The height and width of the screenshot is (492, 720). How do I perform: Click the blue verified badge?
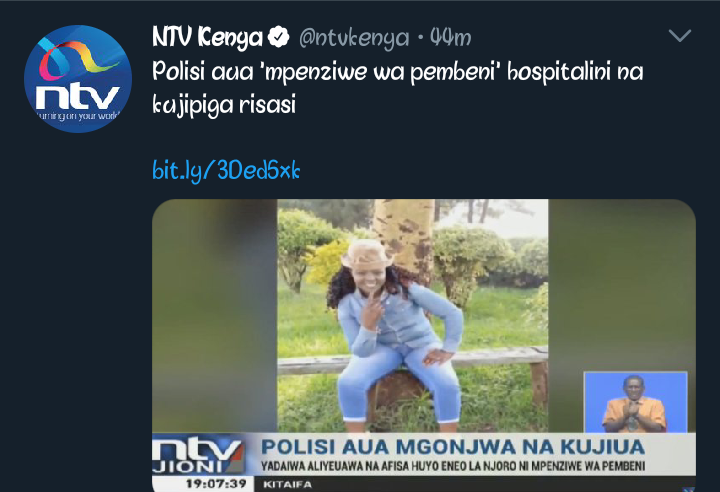click(x=278, y=37)
